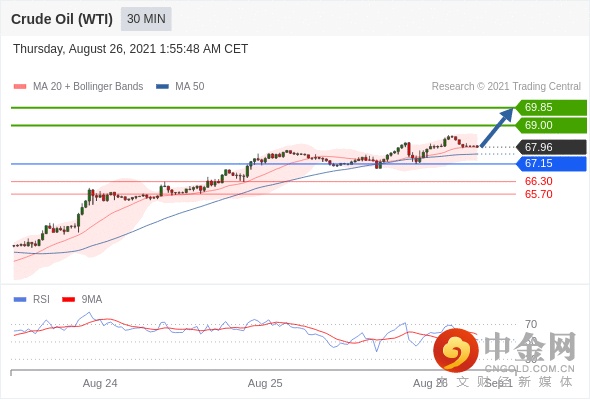590x400 pixels.
Task: Click the Crude Oil (WTI) title
Action: click(x=62, y=19)
